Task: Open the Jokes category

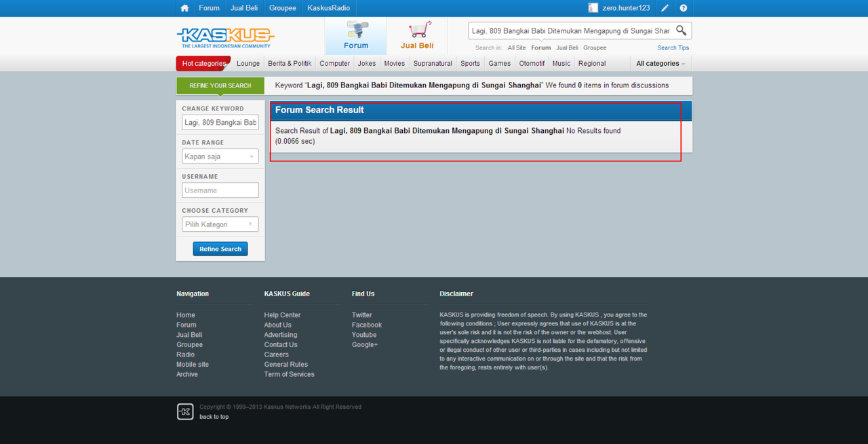Action: [367, 64]
